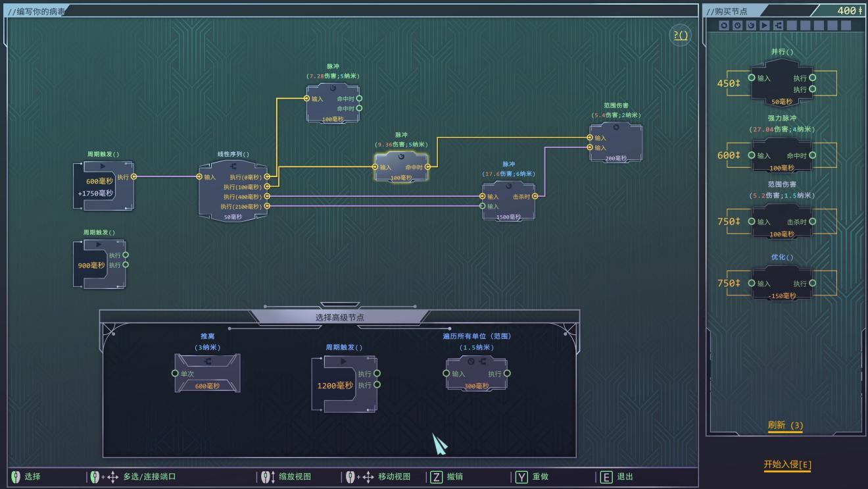Click the play triangle icon in shop filter bar
The height and width of the screenshot is (489, 868).
pyautogui.click(x=764, y=25)
